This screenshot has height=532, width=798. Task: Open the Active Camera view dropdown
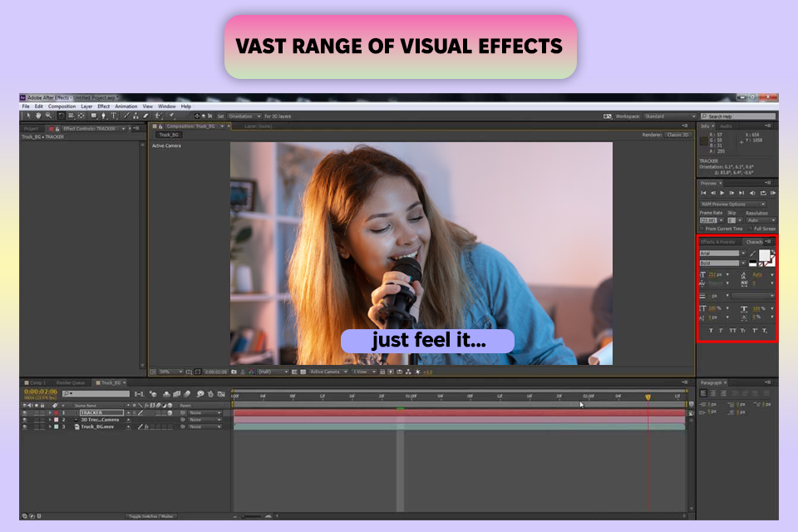point(329,372)
